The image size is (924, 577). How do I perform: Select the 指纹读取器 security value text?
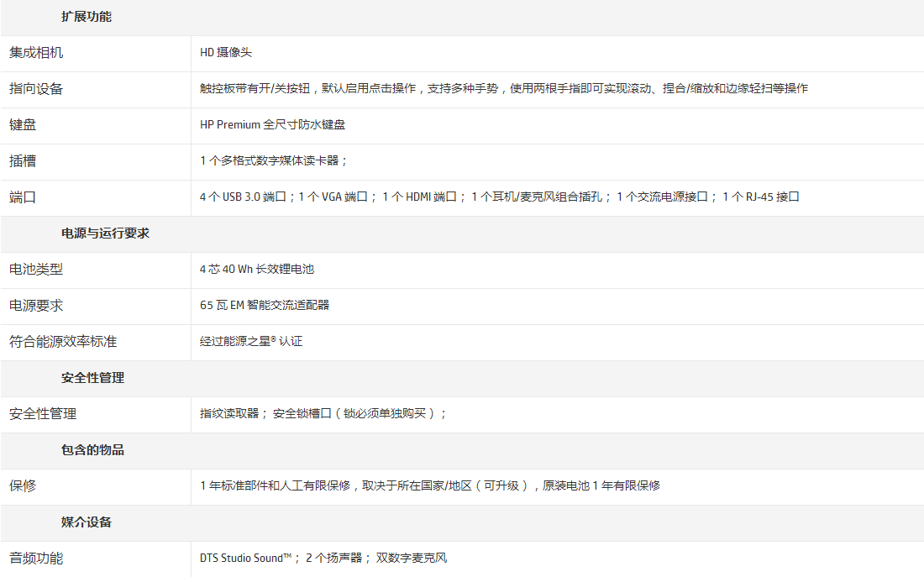229,414
